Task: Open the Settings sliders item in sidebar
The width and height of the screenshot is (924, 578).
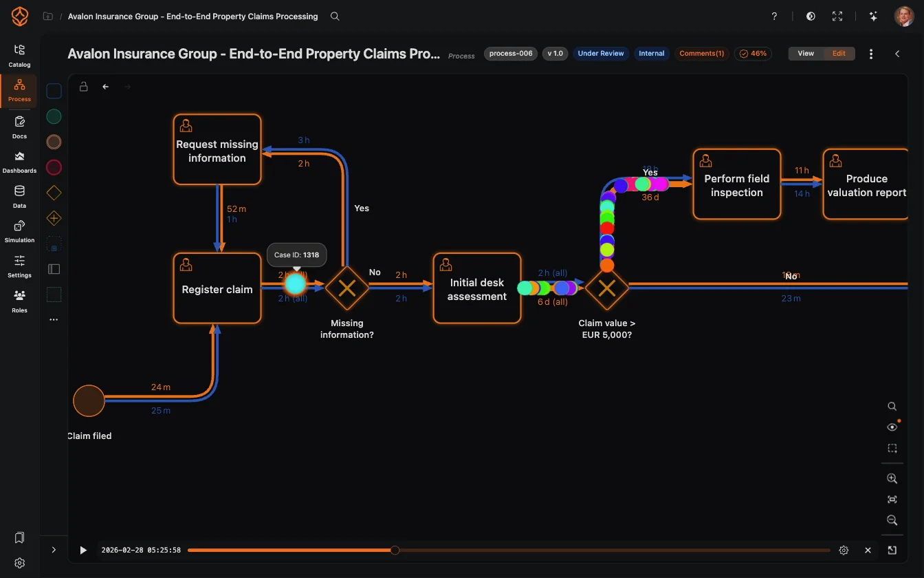Action: pyautogui.click(x=19, y=266)
